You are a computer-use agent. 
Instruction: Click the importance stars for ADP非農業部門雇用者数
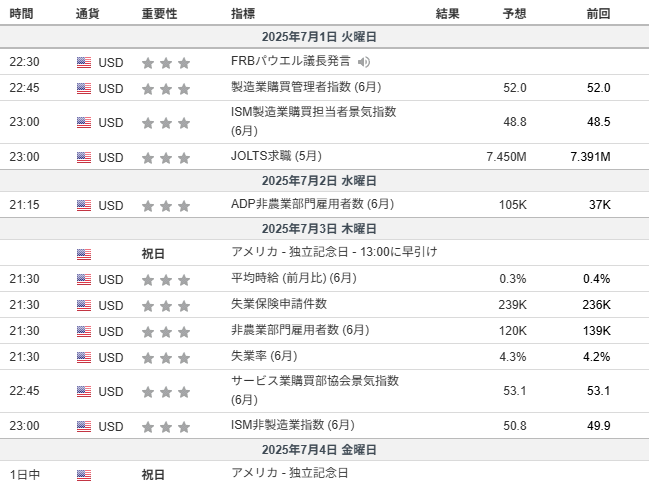tap(166, 206)
